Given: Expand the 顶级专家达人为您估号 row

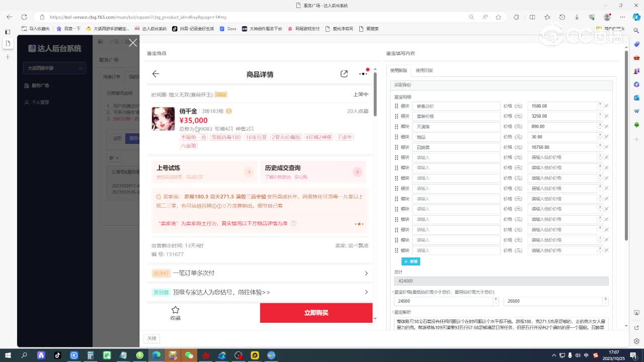Looking at the screenshot, I should pyautogui.click(x=260, y=292).
